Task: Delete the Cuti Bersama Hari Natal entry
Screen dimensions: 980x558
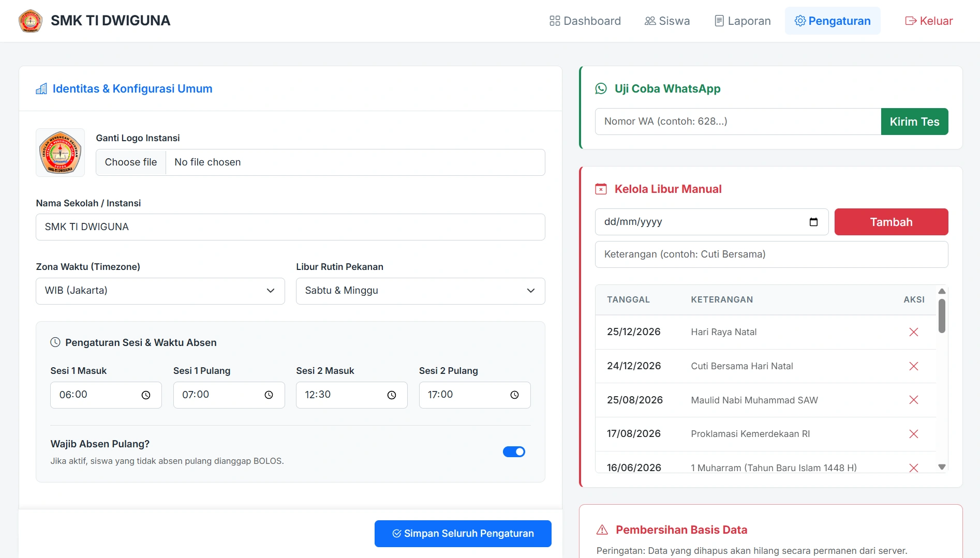Action: pos(914,366)
